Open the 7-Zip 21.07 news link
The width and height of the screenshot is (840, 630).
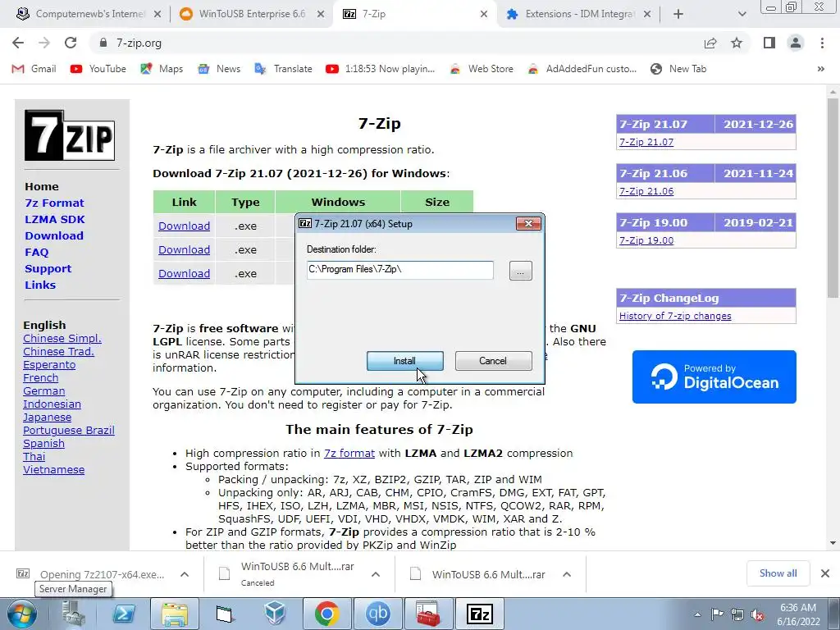coord(646,142)
